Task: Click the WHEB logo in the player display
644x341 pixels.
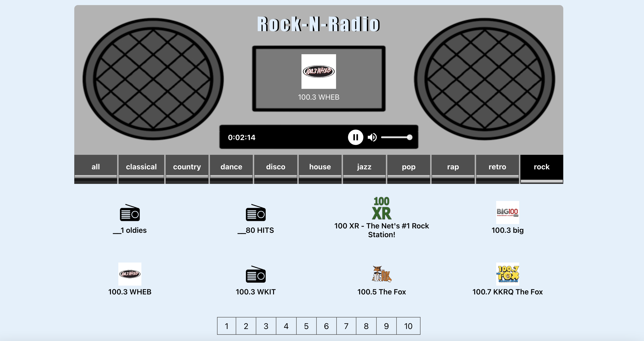Action: point(319,72)
